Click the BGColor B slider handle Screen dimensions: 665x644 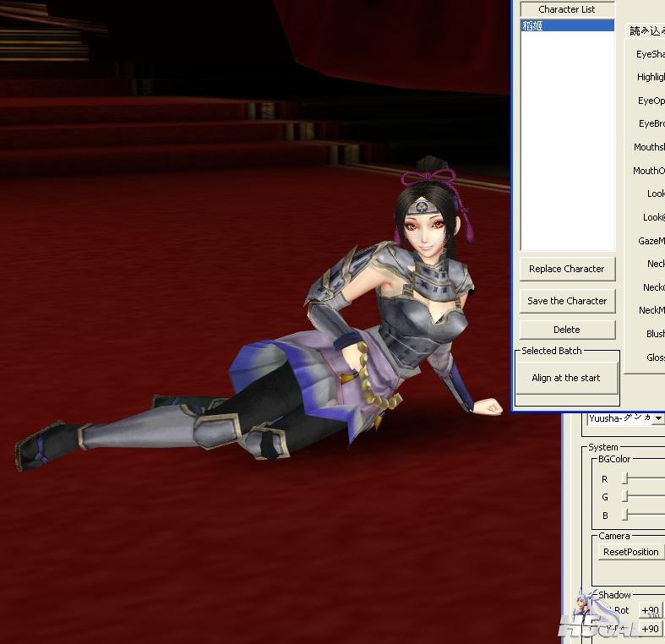(625, 515)
